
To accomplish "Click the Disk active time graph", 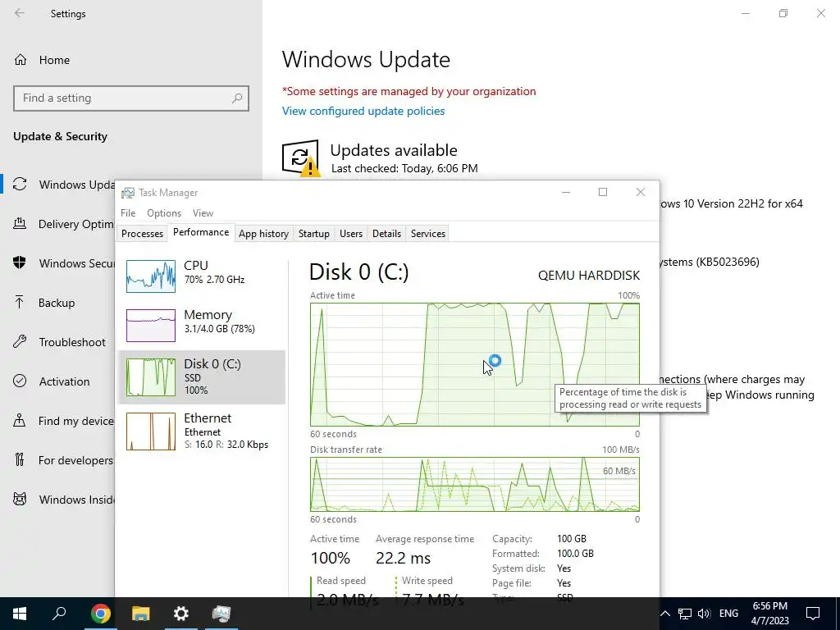I will [475, 364].
